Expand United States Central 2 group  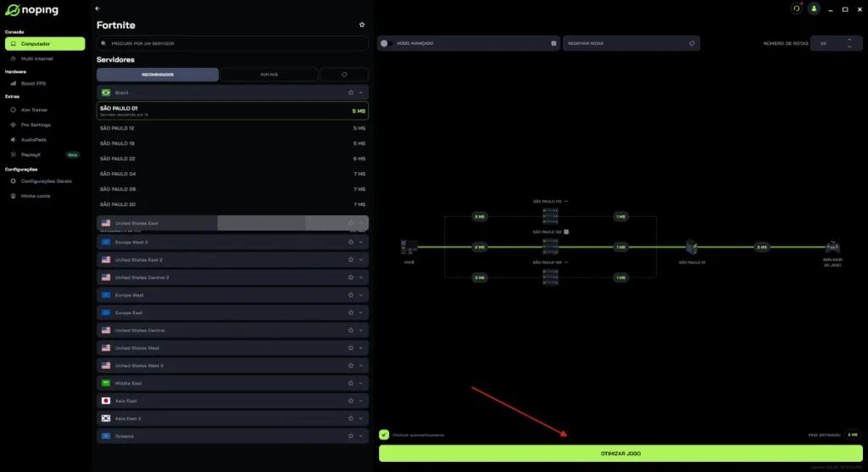(361, 278)
